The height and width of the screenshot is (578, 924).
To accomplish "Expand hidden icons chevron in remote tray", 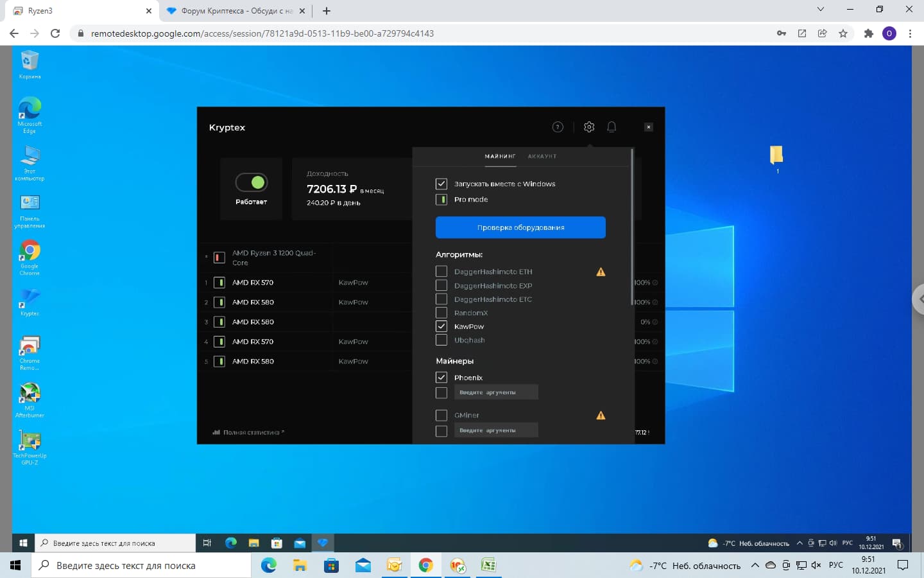I will click(800, 543).
